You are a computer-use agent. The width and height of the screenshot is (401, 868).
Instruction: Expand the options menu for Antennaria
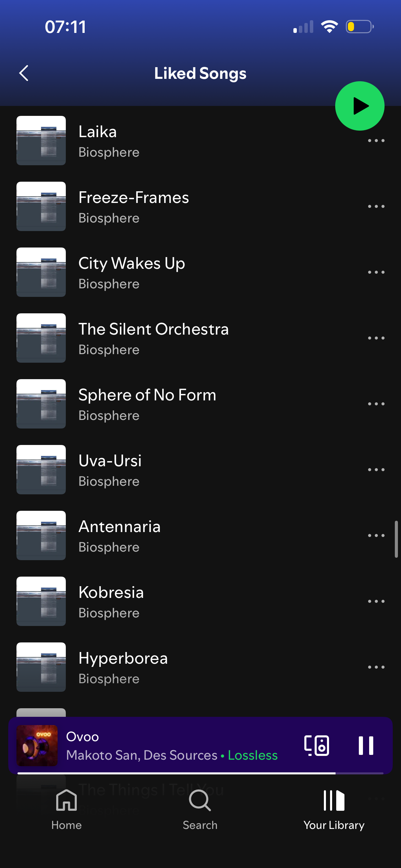point(376,535)
